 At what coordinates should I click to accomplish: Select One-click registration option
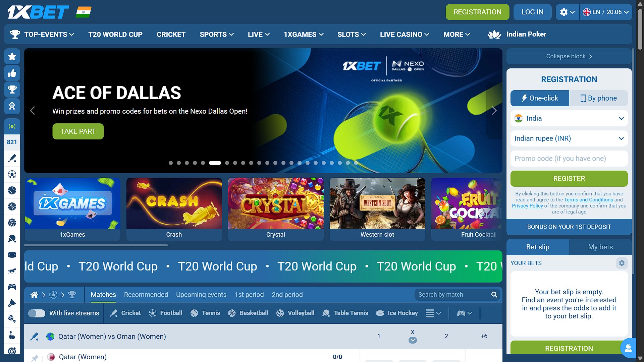pyautogui.click(x=540, y=98)
